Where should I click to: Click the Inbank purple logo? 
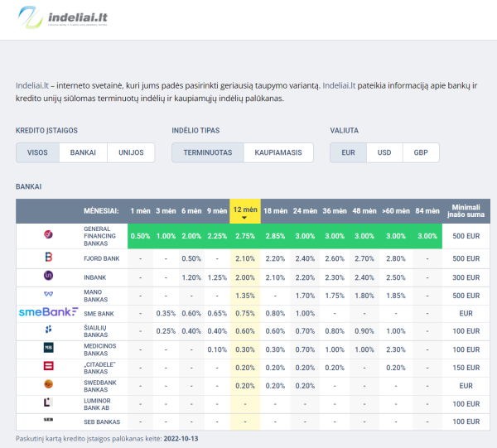(48, 275)
